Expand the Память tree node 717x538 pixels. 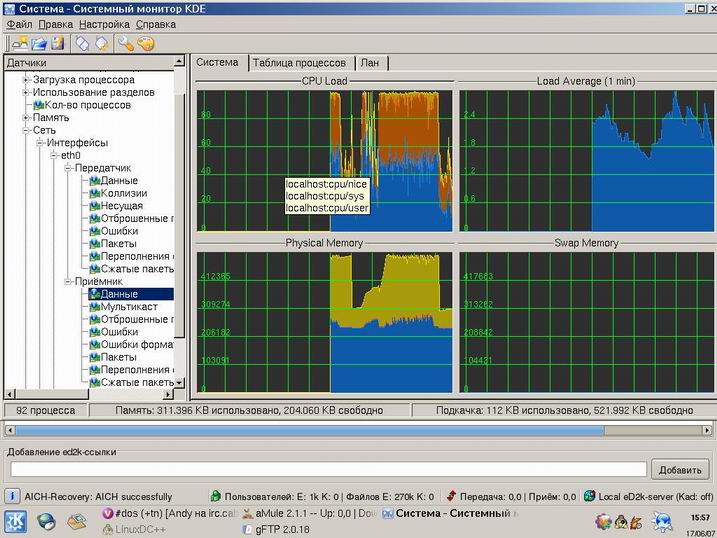[x=26, y=117]
